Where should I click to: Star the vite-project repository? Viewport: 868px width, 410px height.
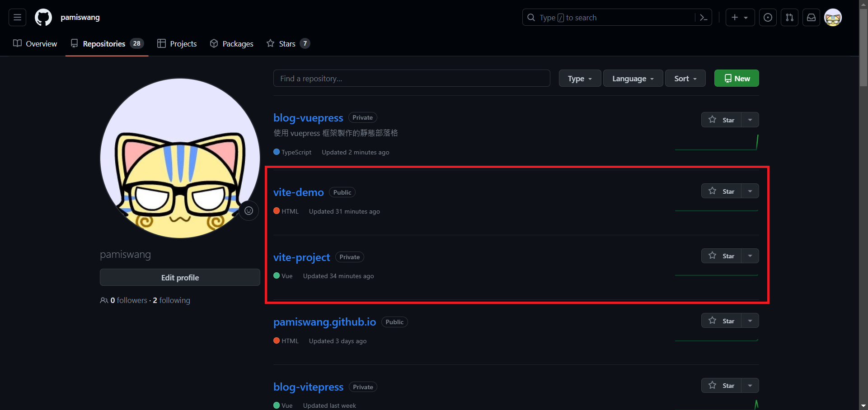[722, 256]
